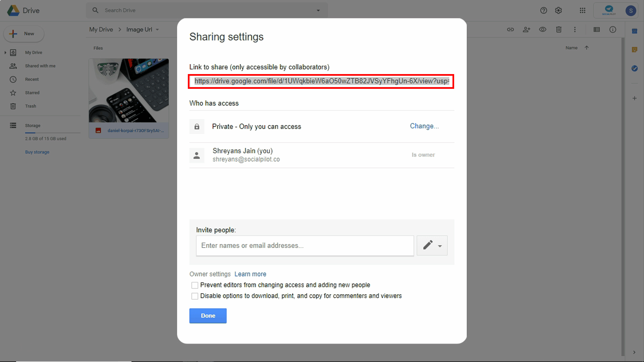
Task: Click the remove trash can toolbar icon
Action: point(558,29)
